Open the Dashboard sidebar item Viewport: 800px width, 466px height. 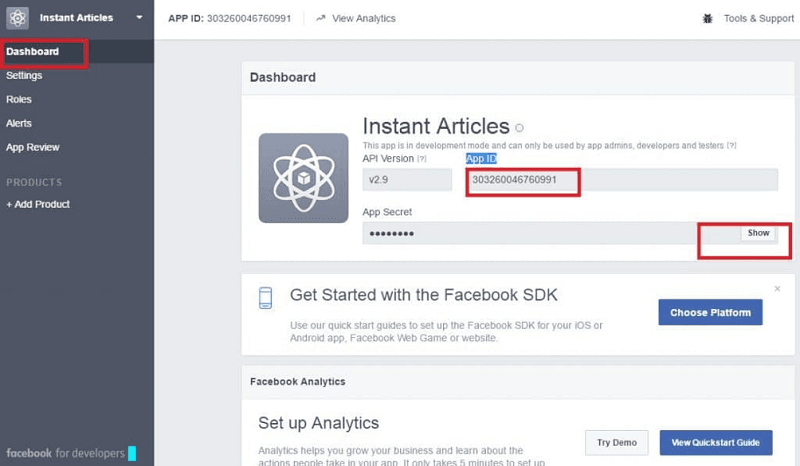[32, 51]
